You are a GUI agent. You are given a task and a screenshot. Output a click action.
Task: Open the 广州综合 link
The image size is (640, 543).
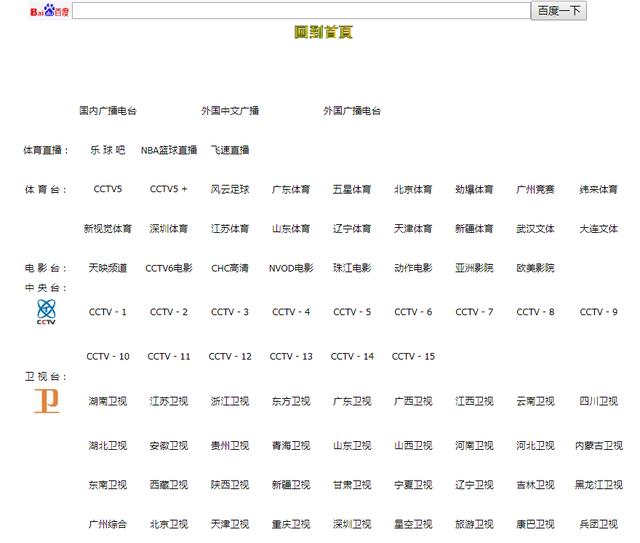[x=108, y=524]
